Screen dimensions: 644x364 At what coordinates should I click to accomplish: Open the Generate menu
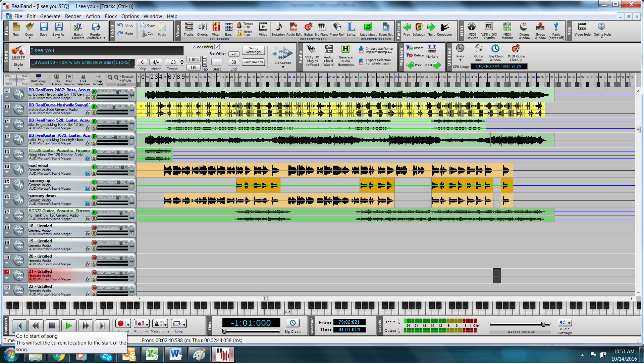[x=50, y=16]
